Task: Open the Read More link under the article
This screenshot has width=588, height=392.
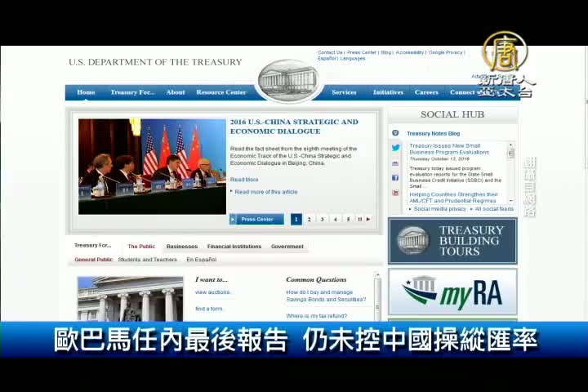Action: [244, 180]
